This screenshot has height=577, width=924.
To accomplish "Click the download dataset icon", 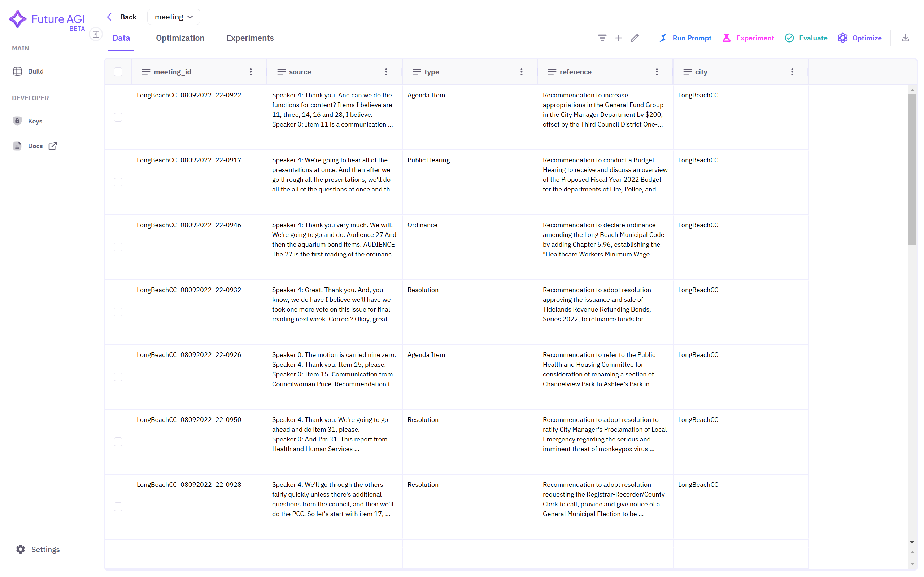I will [905, 38].
